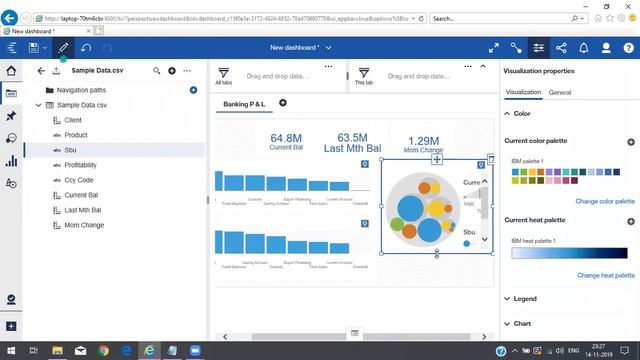Go to Home in the sidebar
This screenshot has height=360, width=640.
click(x=11, y=71)
